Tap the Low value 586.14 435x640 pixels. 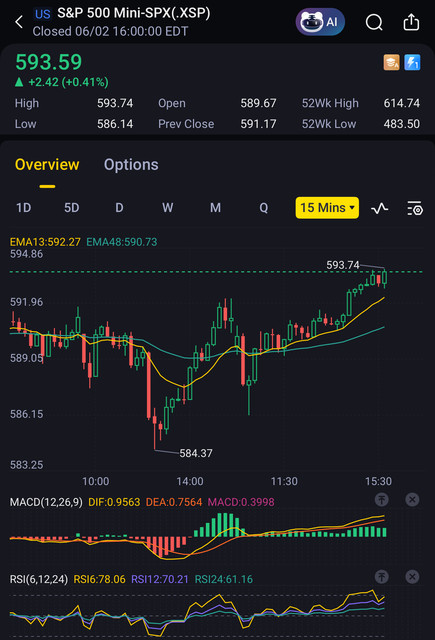[115, 124]
